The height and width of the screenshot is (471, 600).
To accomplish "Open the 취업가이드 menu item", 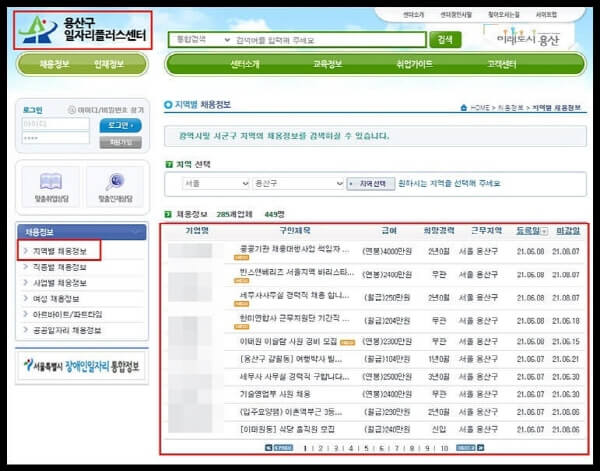I will tap(414, 64).
